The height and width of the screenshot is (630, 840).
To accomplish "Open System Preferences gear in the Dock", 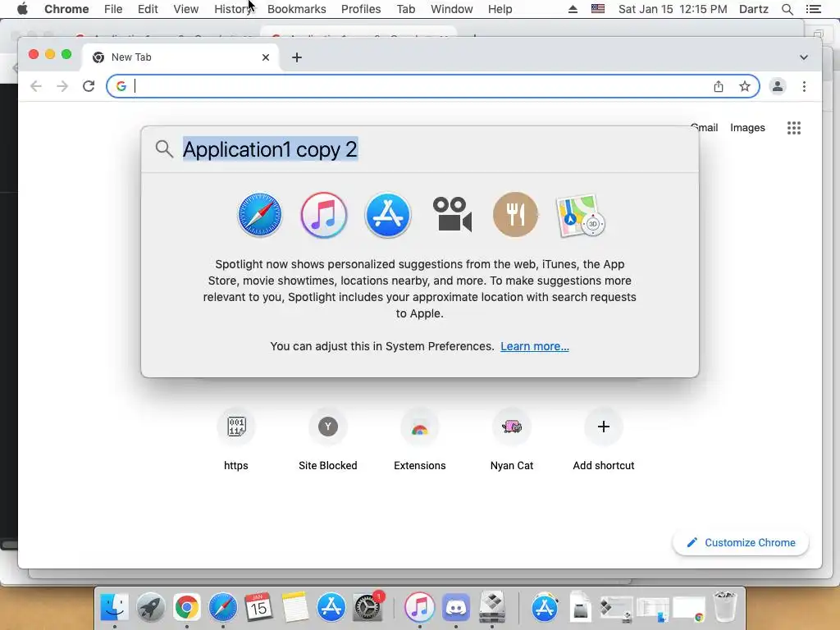I will [x=368, y=608].
